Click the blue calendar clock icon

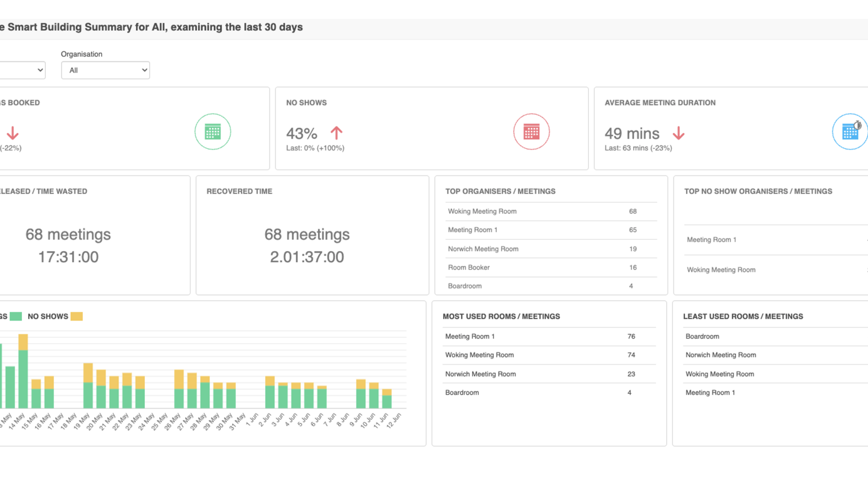850,132
